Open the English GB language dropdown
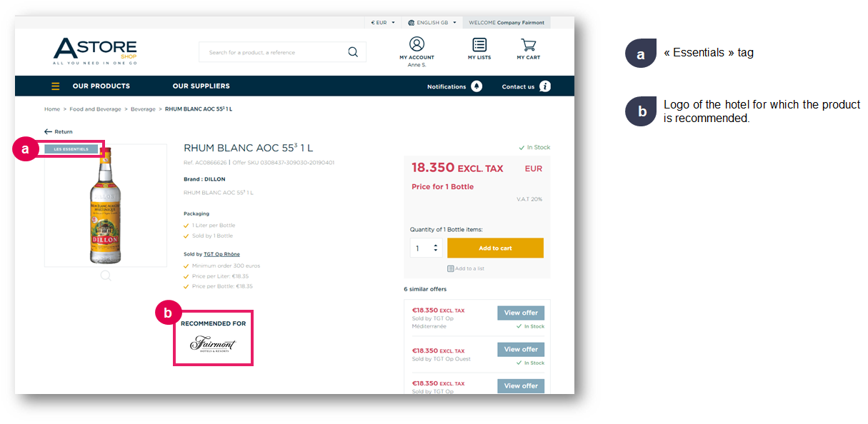Image resolution: width=868 pixels, height=424 pixels. 432,23
